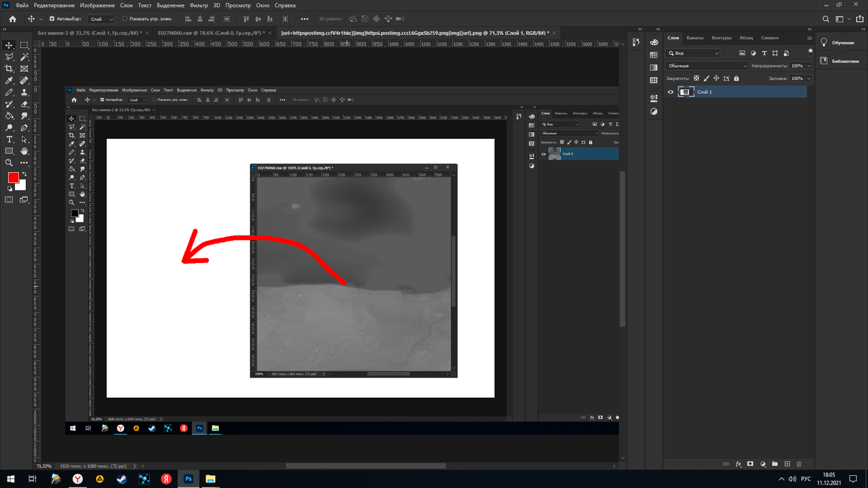Select the Horizontal Type tool
The height and width of the screenshot is (488, 868).
click(x=9, y=139)
